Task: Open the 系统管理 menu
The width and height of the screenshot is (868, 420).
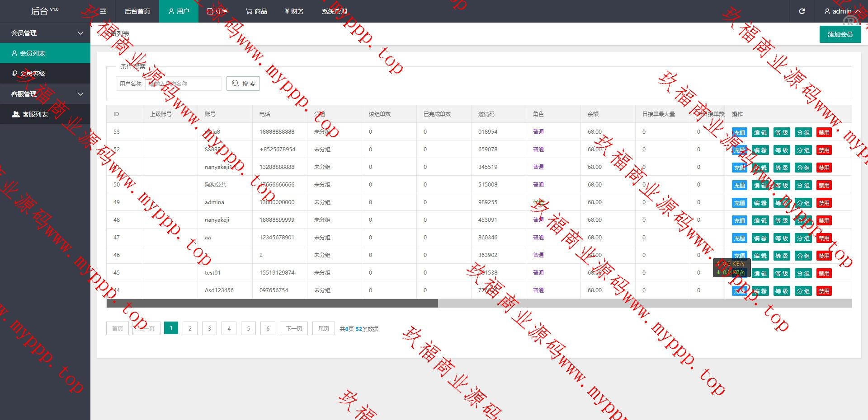Action: pos(335,11)
